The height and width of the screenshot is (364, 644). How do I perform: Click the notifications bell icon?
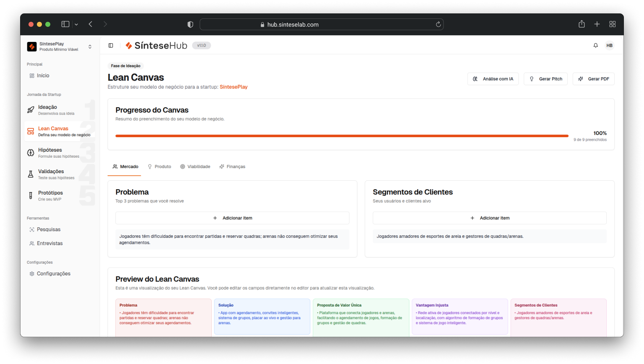(595, 45)
